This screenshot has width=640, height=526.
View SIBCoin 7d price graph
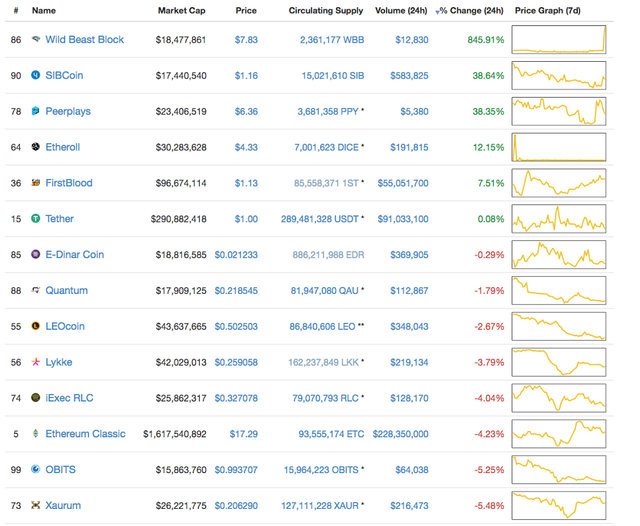click(559, 75)
